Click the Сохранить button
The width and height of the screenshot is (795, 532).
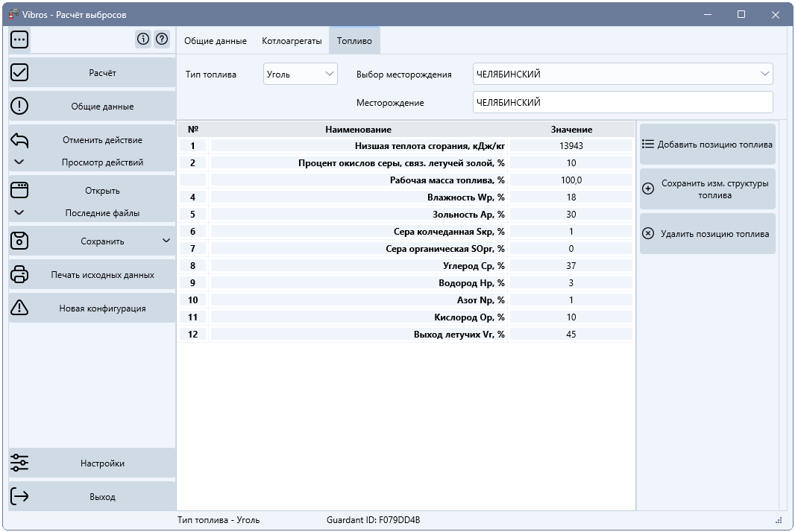(92, 241)
